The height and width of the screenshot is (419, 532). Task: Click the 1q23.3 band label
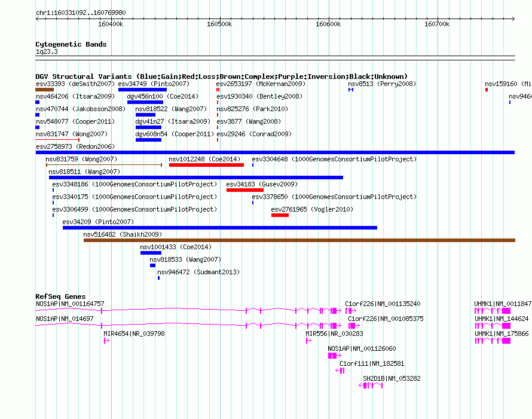pos(47,51)
